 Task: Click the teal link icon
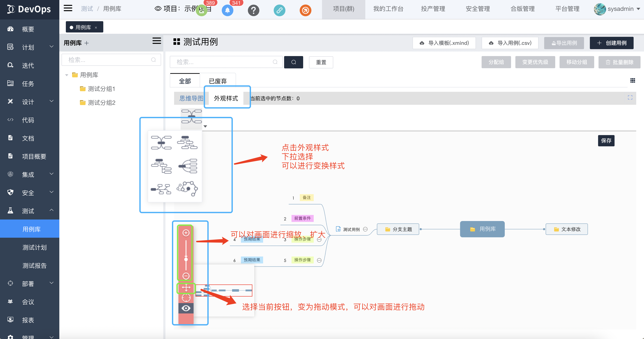point(279,11)
